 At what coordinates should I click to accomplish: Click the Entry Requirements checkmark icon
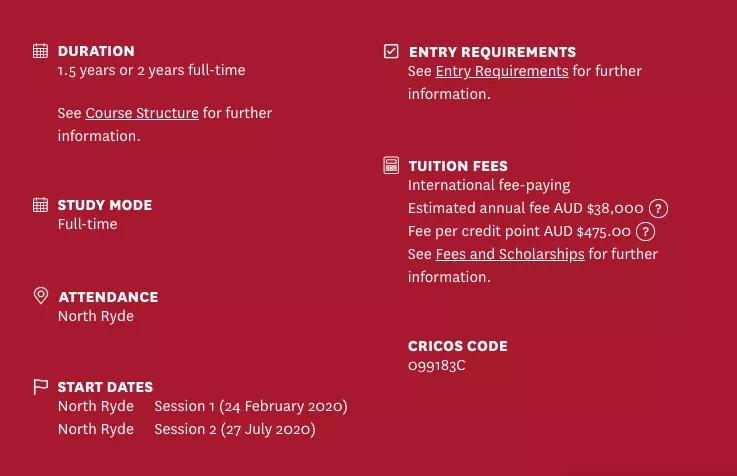pos(391,51)
